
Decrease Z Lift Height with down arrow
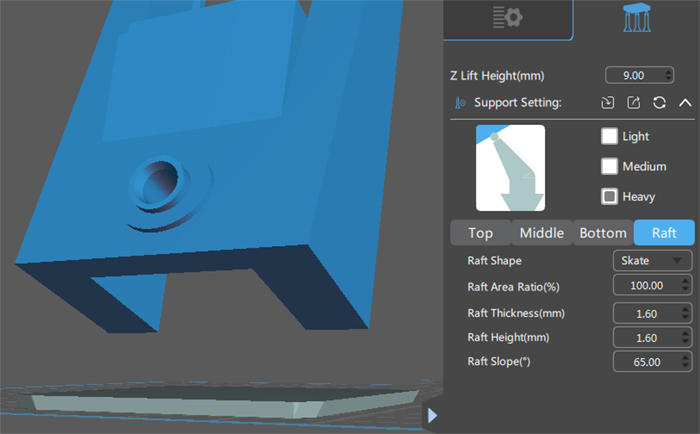coord(668,79)
